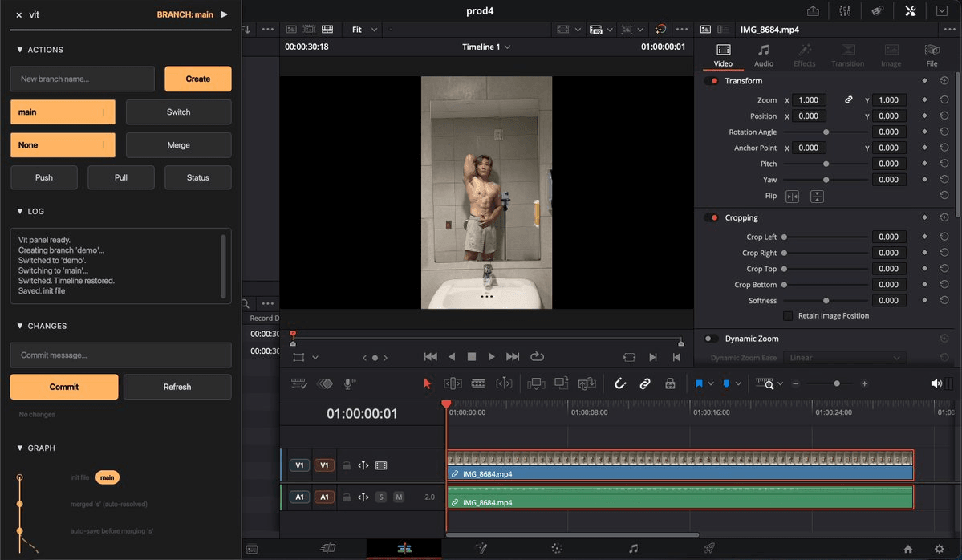Collapse the LOG section
Viewport: 962px width, 560px height.
[x=30, y=211]
